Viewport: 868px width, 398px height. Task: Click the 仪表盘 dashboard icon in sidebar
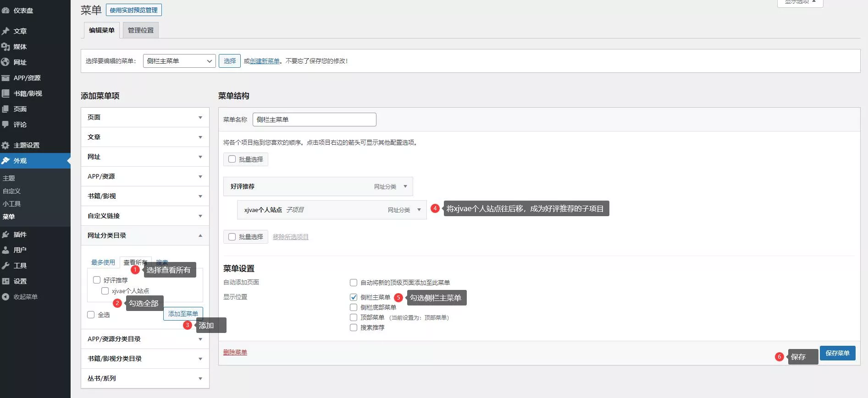[x=6, y=10]
